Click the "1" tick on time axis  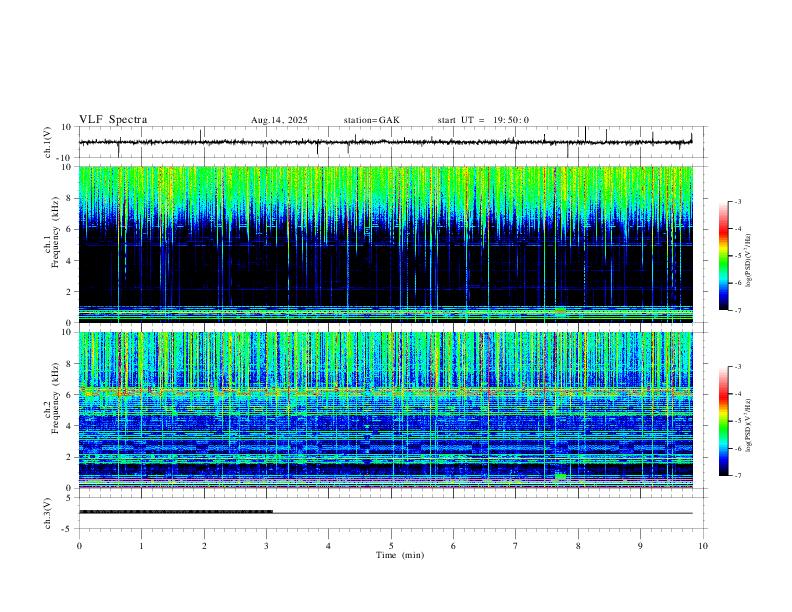141,546
